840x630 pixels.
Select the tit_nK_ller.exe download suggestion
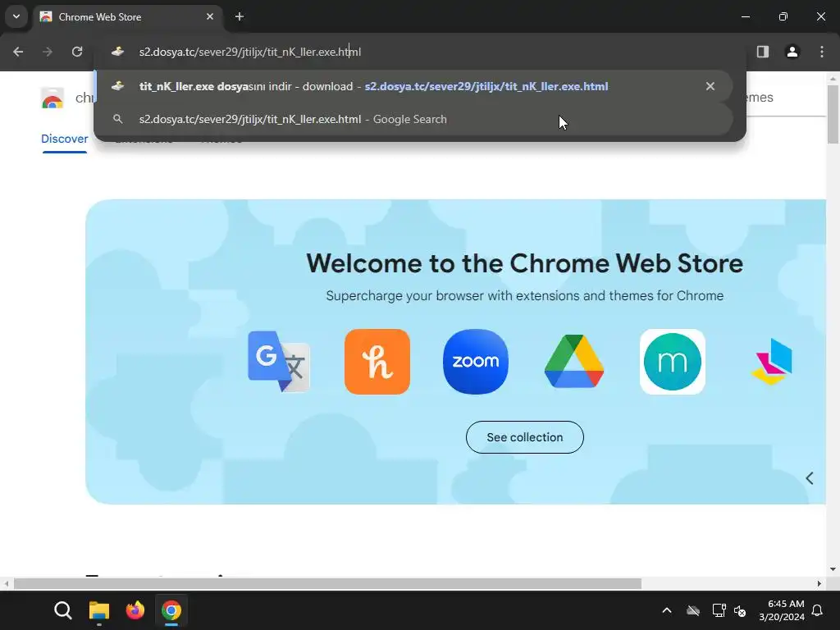(x=413, y=86)
